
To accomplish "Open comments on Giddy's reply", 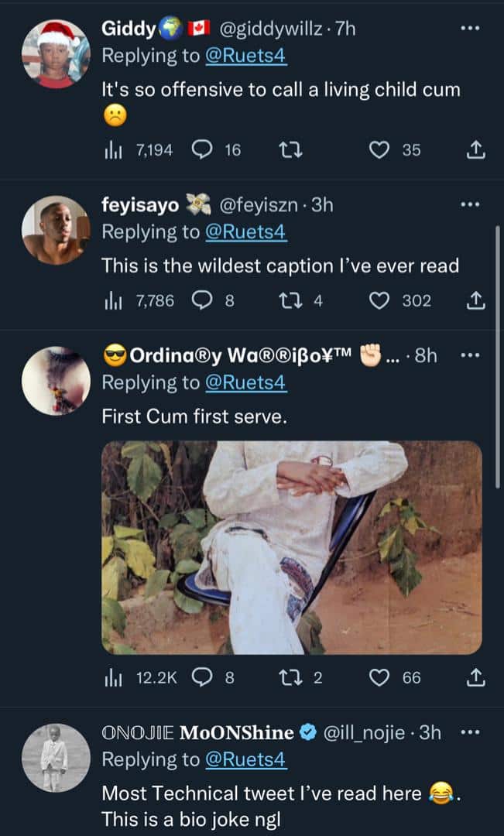I will 202,150.
